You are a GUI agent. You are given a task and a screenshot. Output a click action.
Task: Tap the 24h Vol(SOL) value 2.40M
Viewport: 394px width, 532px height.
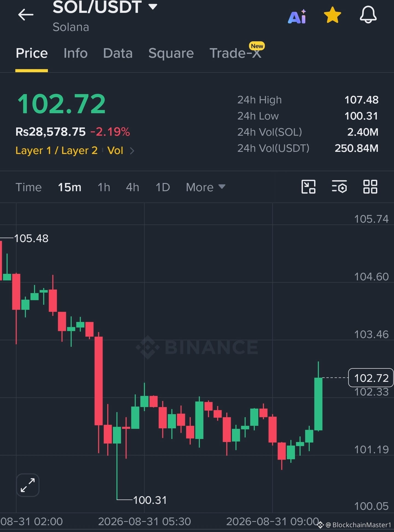tap(363, 132)
